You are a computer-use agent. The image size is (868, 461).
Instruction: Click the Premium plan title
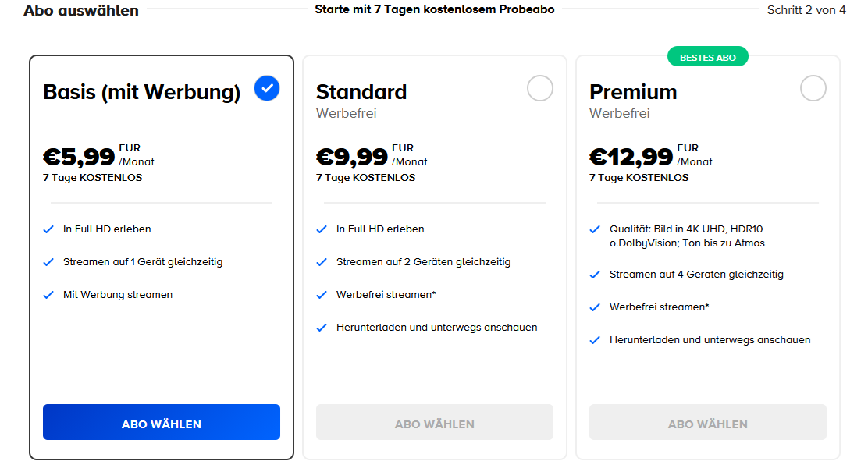pyautogui.click(x=633, y=92)
